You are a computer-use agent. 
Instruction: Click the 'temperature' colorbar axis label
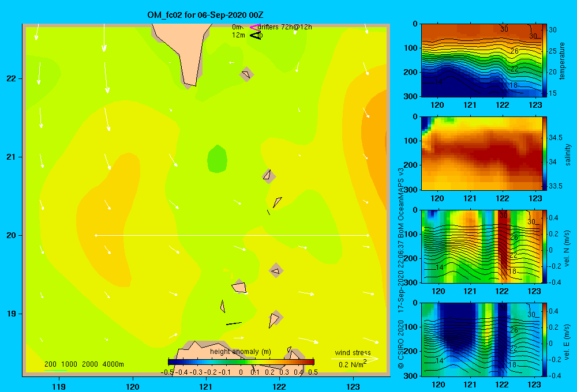coord(562,61)
